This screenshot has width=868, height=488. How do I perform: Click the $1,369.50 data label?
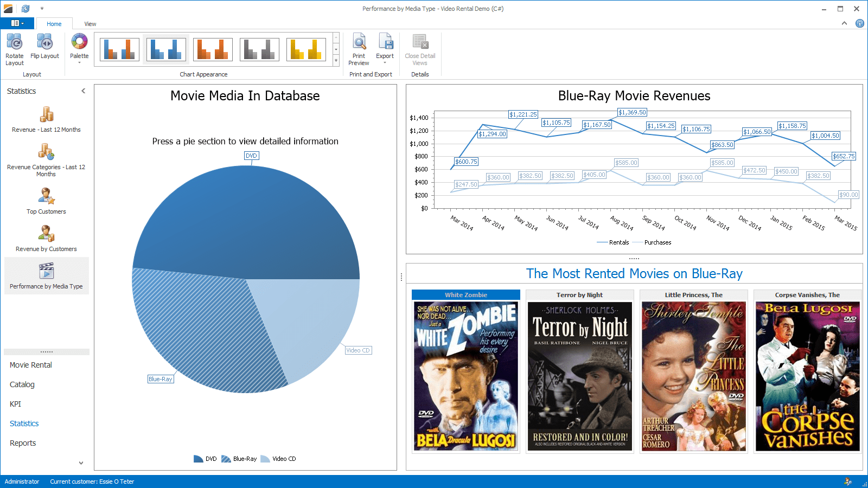pos(633,112)
